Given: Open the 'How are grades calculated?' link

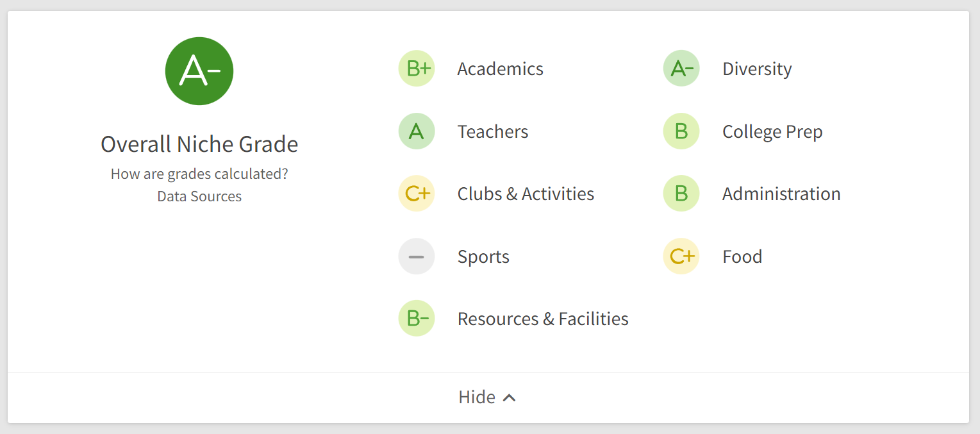Looking at the screenshot, I should pyautogui.click(x=199, y=174).
